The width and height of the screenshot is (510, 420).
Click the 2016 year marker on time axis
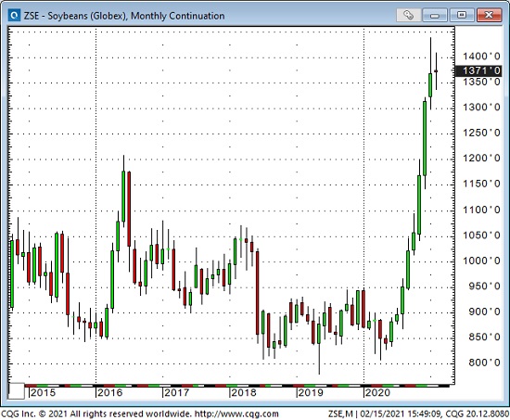click(x=109, y=393)
